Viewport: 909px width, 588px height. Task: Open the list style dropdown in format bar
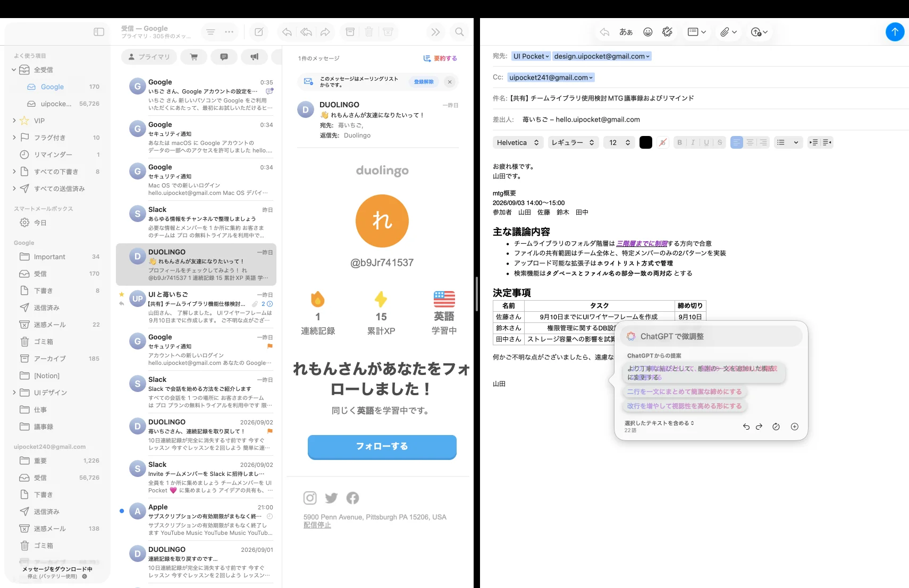pos(788,142)
